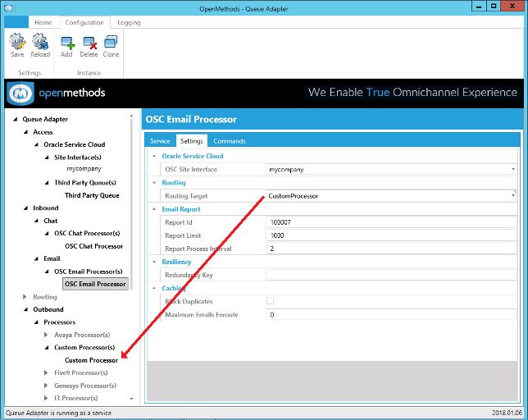Select the OSC Chat Processor(s) tree node
Screen dimensions: 528x420
pos(87,233)
